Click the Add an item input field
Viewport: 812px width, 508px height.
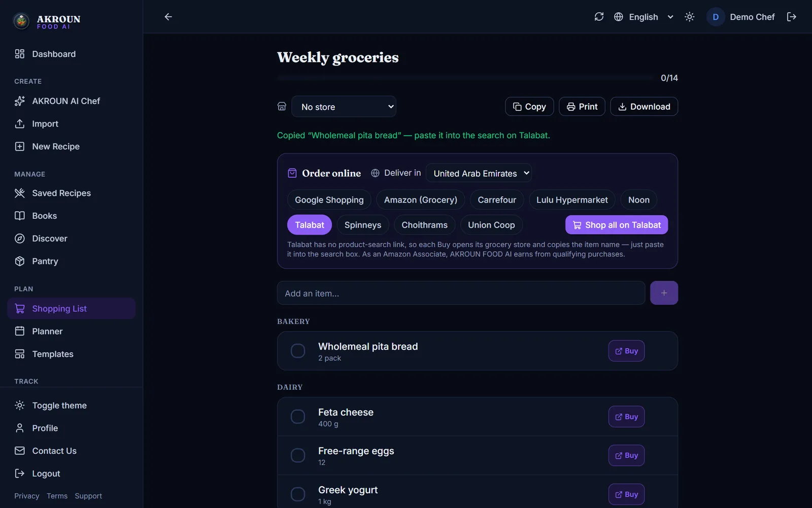[461, 293]
